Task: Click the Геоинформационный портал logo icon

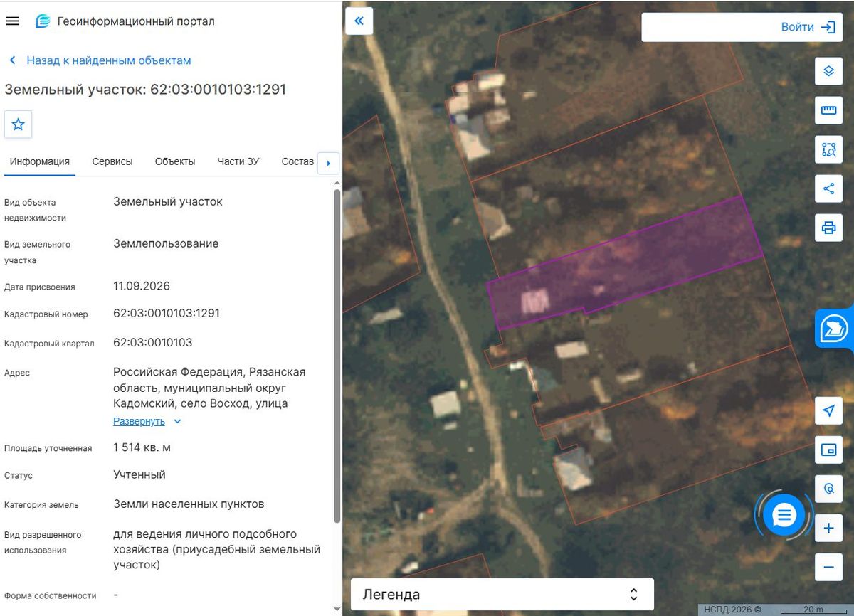Action: [43, 21]
